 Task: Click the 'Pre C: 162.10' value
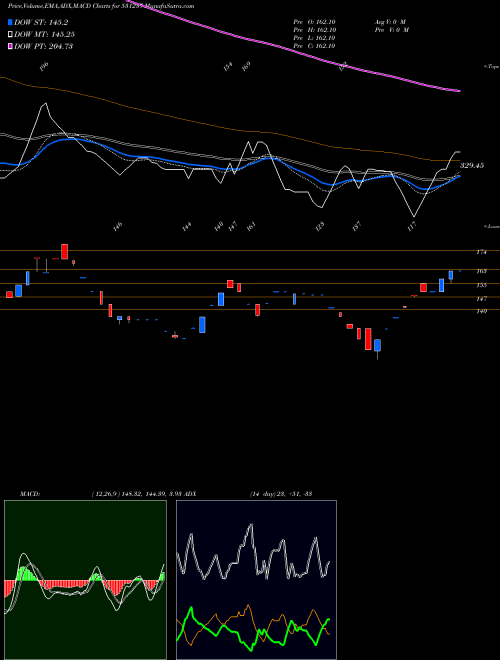(314, 46)
